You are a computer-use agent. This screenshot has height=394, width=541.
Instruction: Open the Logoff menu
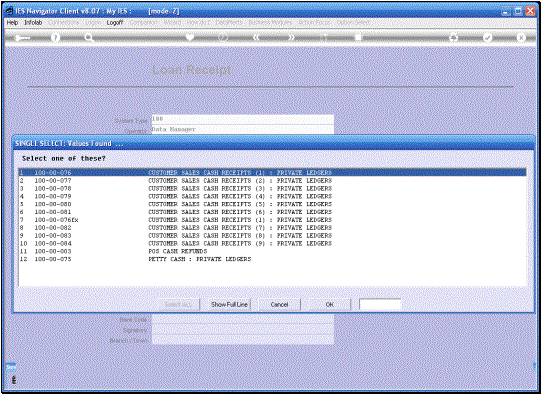coord(115,22)
